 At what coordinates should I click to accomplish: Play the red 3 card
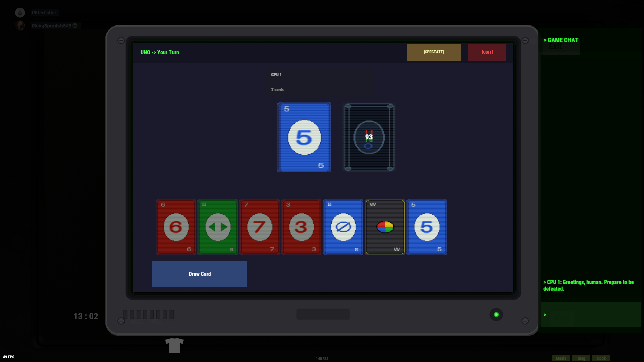301,227
